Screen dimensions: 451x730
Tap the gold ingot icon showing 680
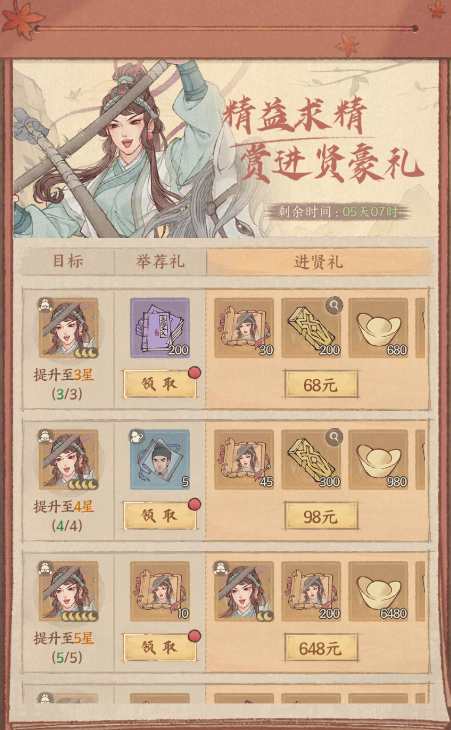click(x=378, y=328)
